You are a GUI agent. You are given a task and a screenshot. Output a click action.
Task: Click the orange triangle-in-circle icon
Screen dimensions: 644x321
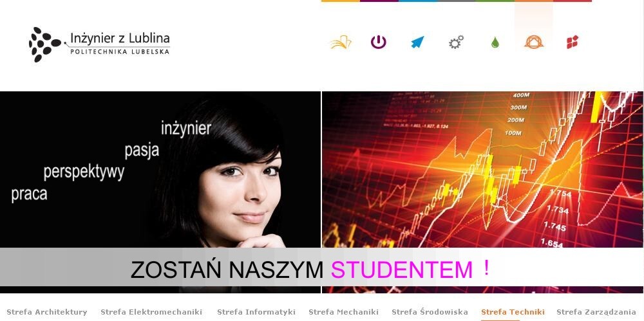point(533,42)
